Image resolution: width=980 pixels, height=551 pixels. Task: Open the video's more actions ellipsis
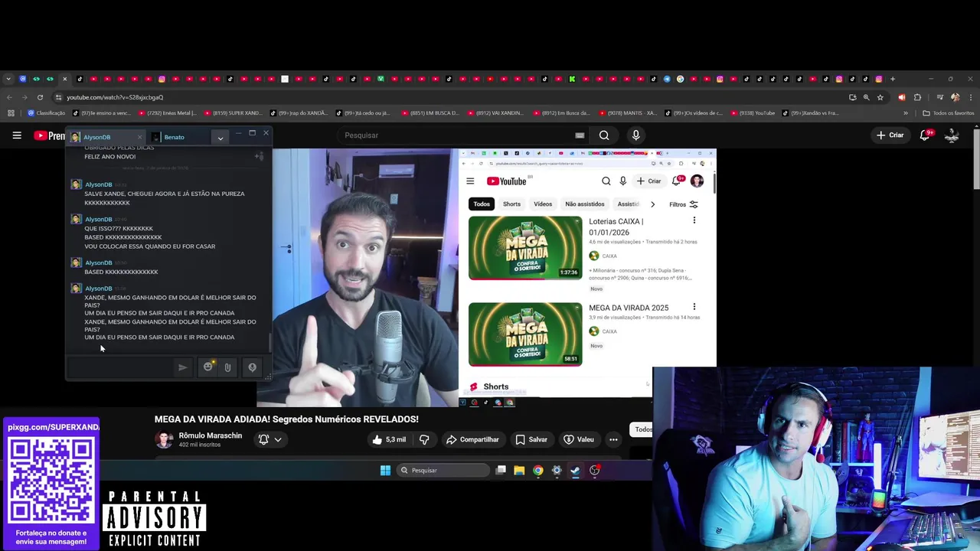point(613,439)
